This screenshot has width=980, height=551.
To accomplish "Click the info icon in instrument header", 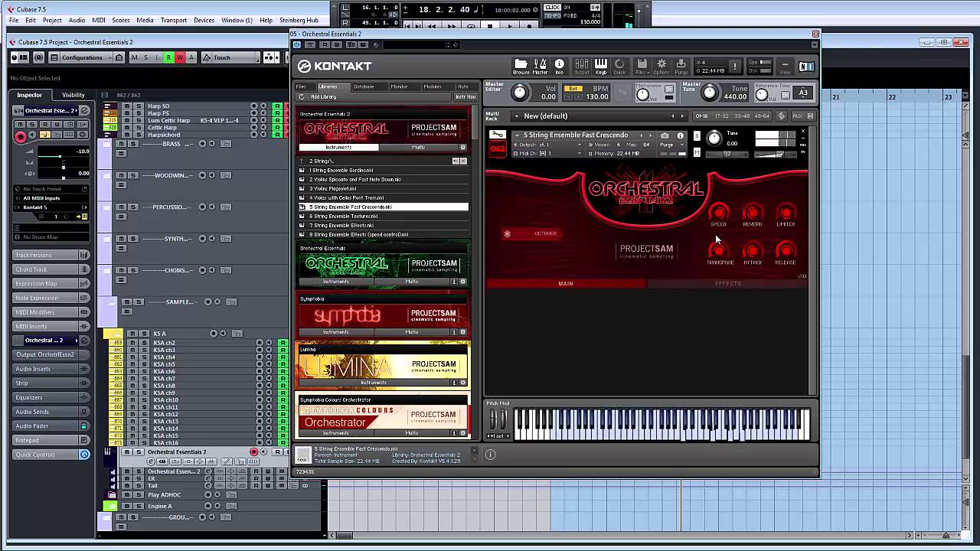I will click(679, 135).
